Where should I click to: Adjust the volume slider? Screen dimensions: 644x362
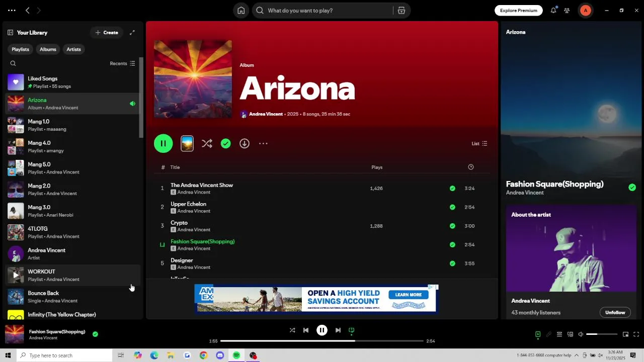click(602, 334)
